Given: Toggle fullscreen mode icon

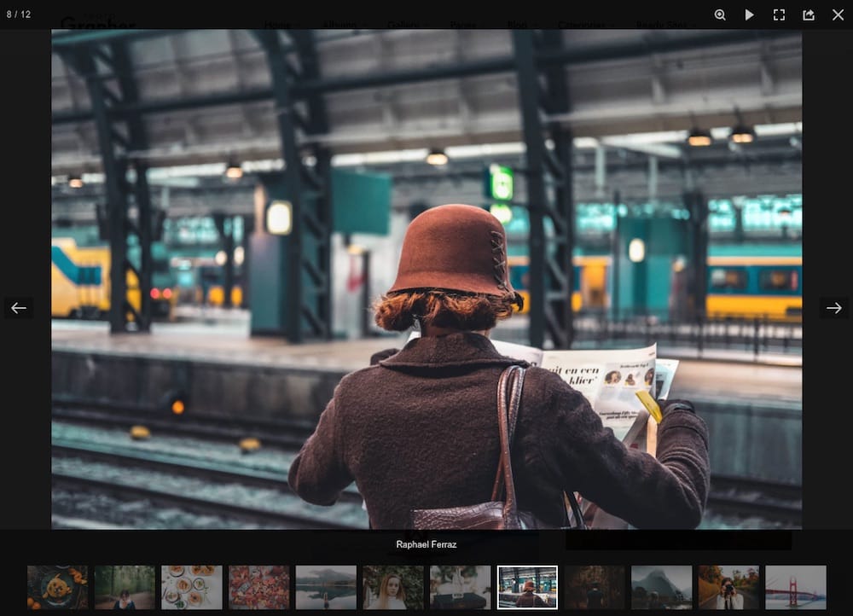Looking at the screenshot, I should (x=779, y=15).
